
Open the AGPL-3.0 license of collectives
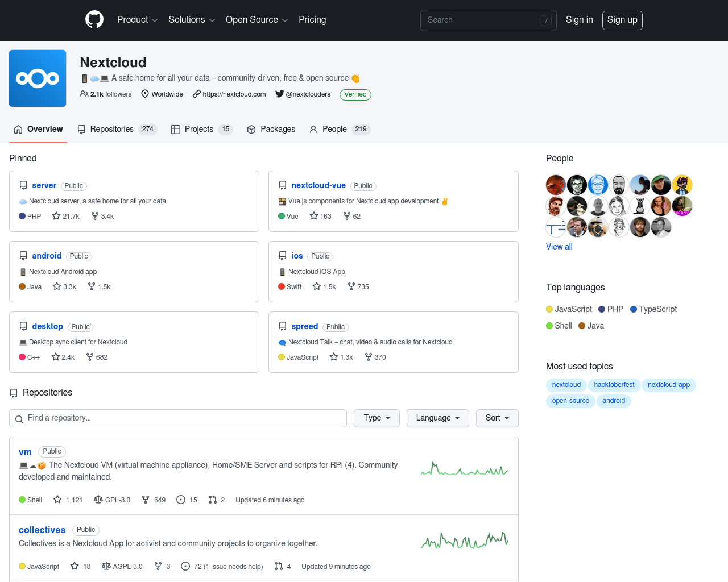[x=122, y=567]
